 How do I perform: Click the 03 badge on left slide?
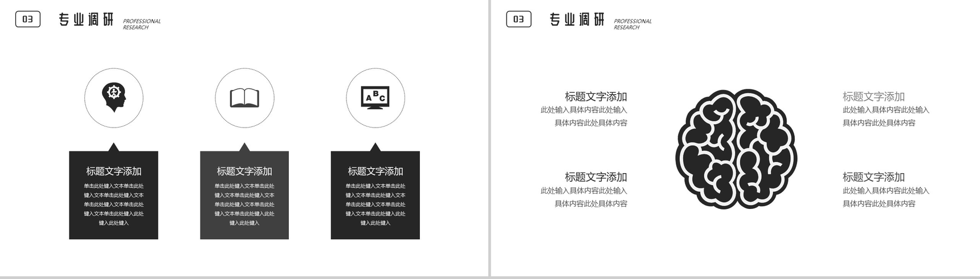[27, 19]
